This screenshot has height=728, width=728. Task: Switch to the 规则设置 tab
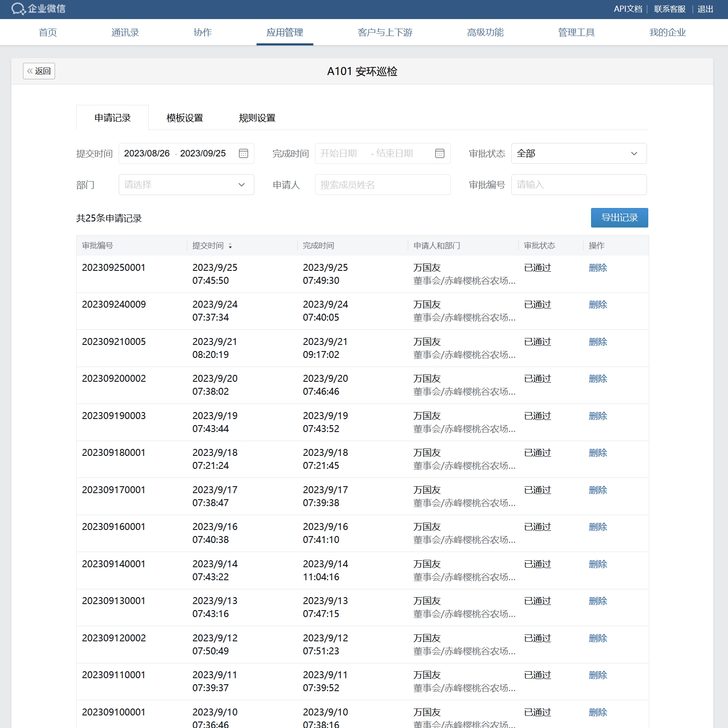click(x=257, y=118)
